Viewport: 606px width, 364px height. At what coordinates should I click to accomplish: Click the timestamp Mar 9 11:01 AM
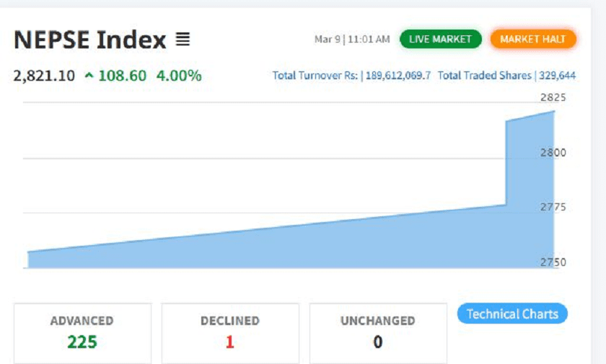pyautogui.click(x=352, y=40)
